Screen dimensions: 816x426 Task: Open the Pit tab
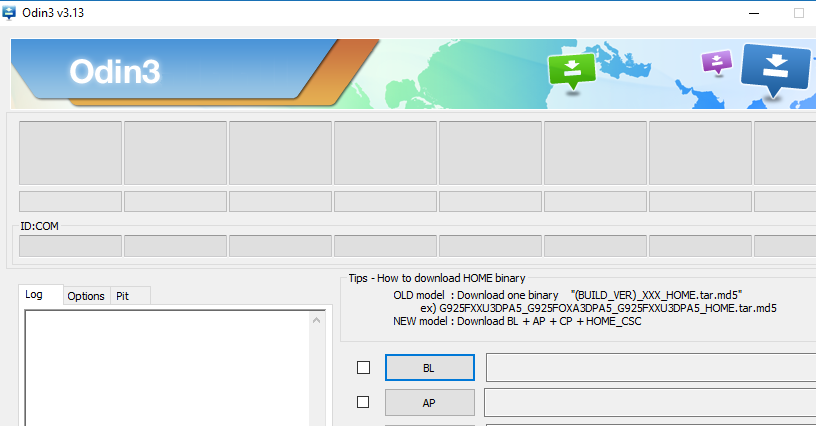coord(123,296)
